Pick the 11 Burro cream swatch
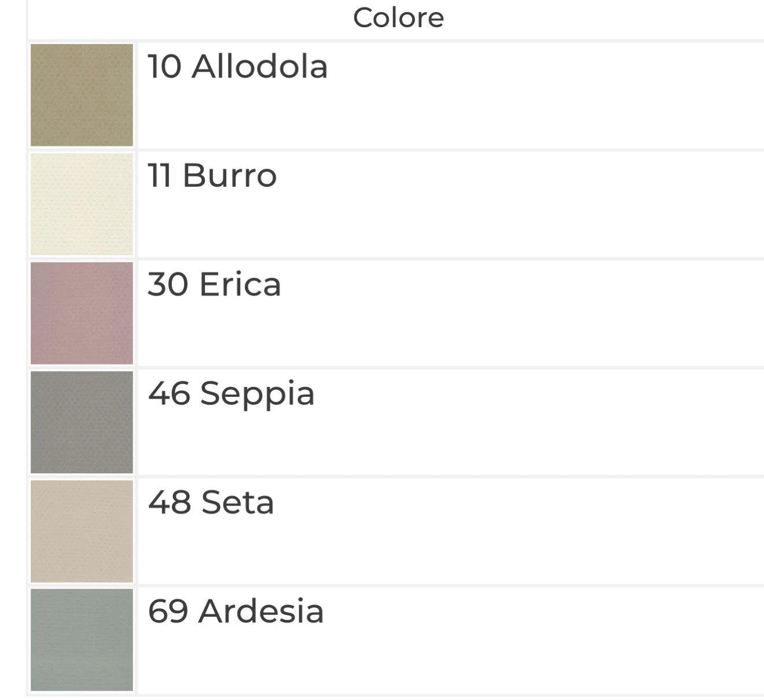Image resolution: width=764 pixels, height=700 pixels. pyautogui.click(x=82, y=204)
